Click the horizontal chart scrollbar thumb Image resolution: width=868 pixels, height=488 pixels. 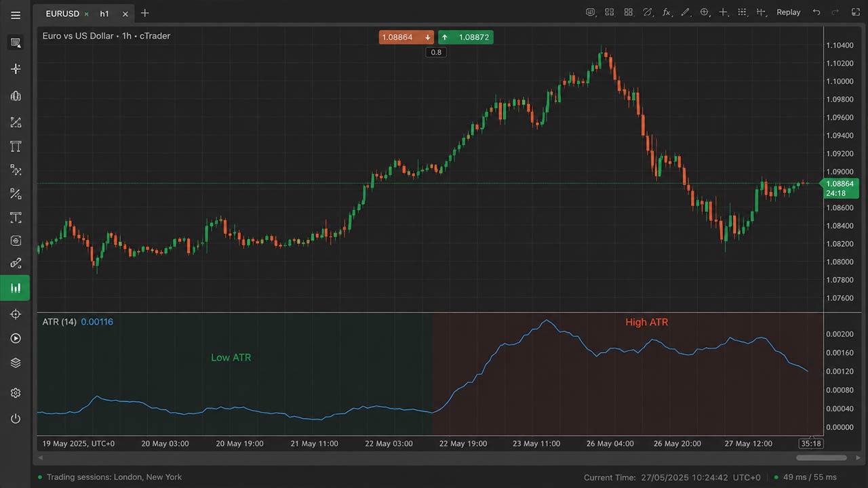pyautogui.click(x=821, y=458)
